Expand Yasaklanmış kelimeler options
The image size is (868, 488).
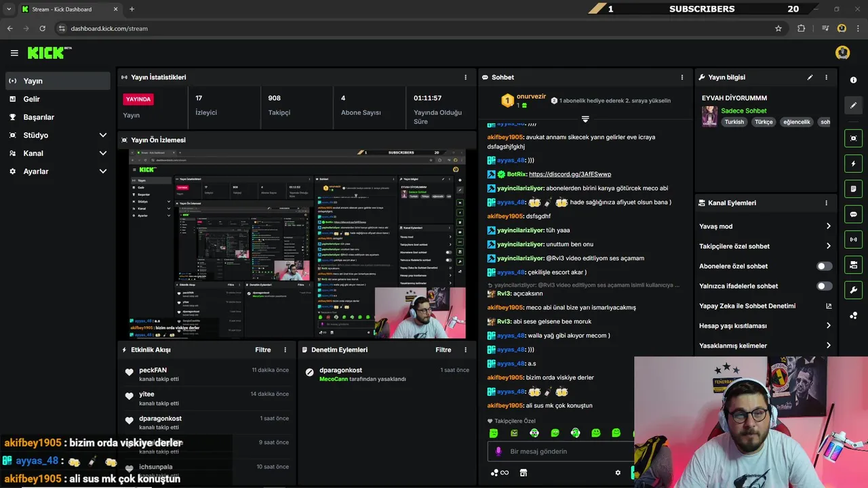(x=828, y=346)
